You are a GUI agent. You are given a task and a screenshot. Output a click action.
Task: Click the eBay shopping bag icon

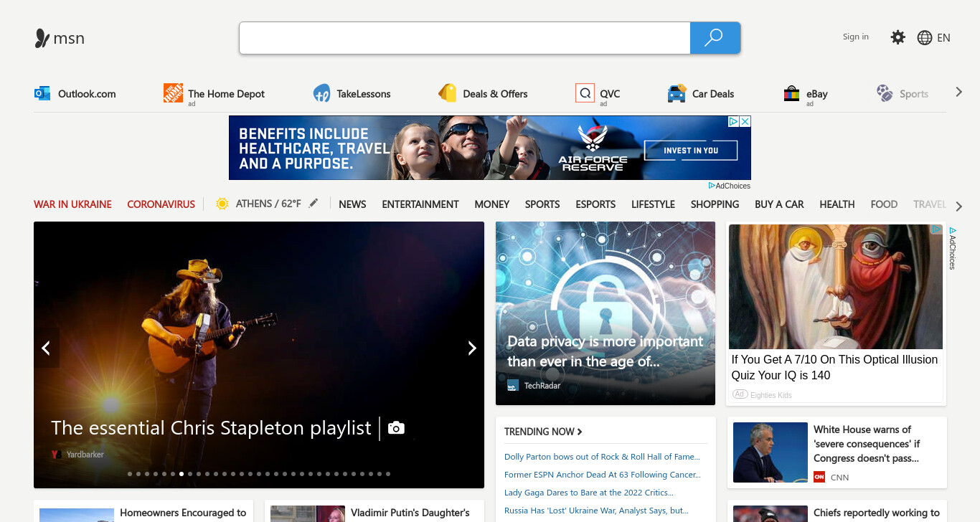pos(791,93)
